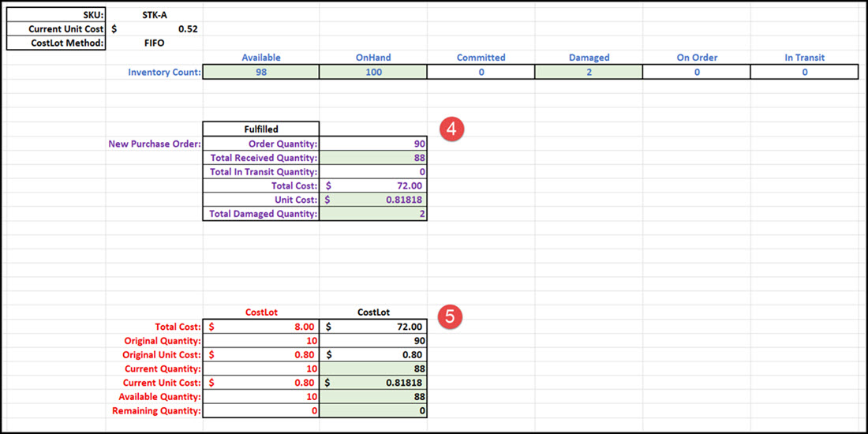Click the Total Received Quantity value cell
The height and width of the screenshot is (434, 868).
pyautogui.click(x=373, y=158)
